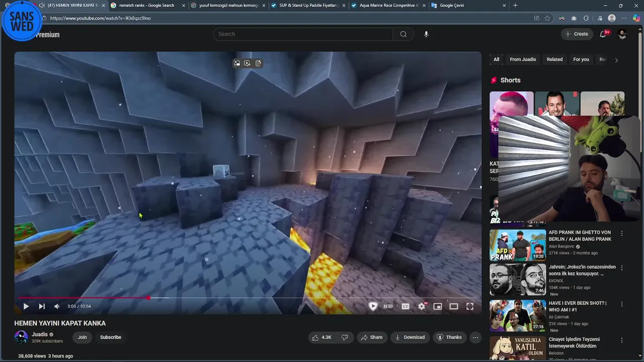Image resolution: width=644 pixels, height=362 pixels.
Task: Click the third overlay icon atop the video
Action: pos(258,63)
